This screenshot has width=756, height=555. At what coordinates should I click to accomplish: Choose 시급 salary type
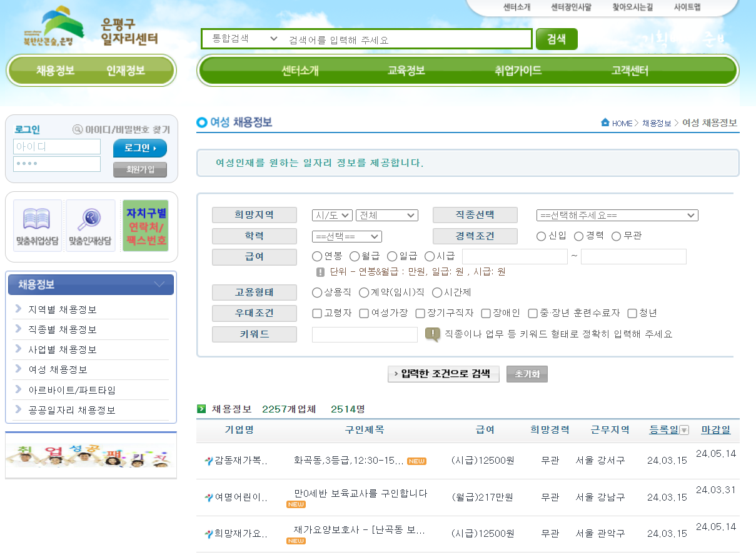coord(429,256)
